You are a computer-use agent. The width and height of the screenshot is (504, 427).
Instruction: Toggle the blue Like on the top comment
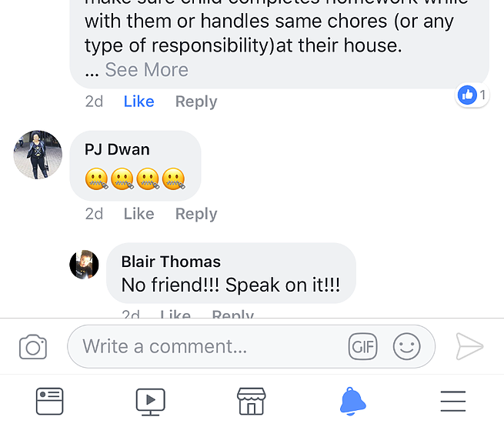pos(139,102)
